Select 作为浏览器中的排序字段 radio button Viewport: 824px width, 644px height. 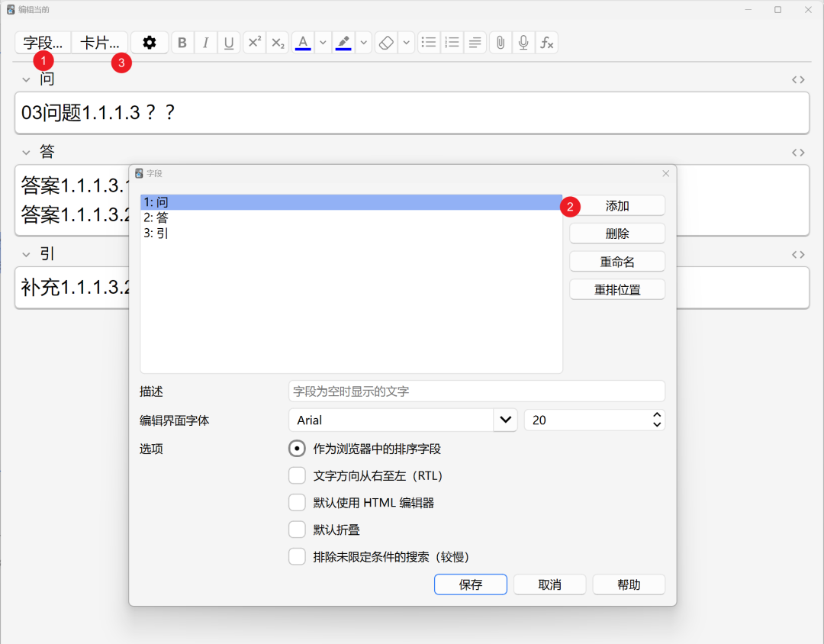tap(297, 449)
